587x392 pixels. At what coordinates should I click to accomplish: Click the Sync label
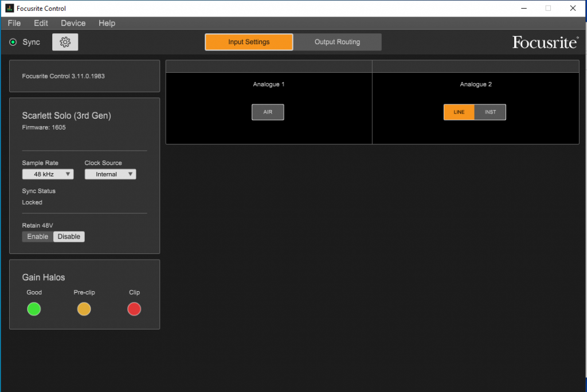[31, 42]
